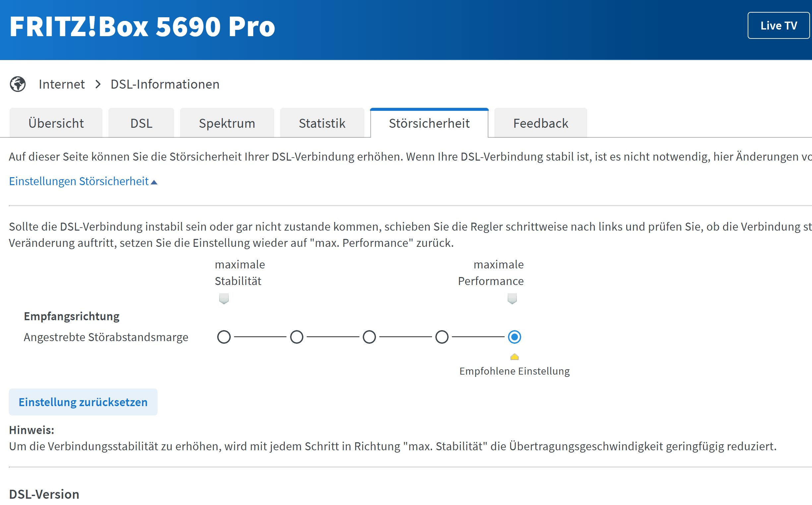This screenshot has width=812, height=505.
Task: Collapse the Einstellungen Störsicherheit section
Action: pyautogui.click(x=79, y=181)
